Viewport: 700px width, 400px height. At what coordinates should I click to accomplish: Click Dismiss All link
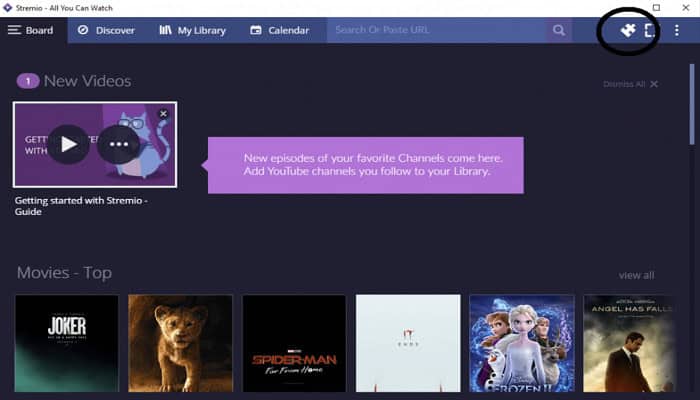(630, 84)
